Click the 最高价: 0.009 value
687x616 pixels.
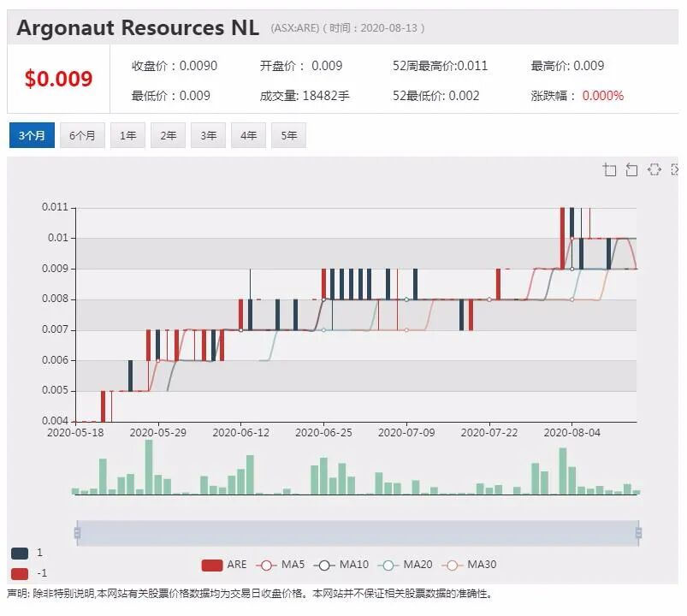[x=567, y=66]
